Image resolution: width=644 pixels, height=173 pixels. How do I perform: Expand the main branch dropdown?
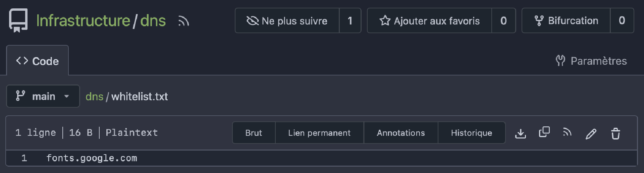43,96
